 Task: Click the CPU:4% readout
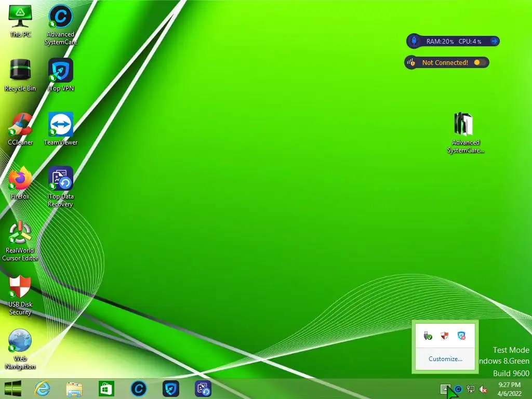tap(470, 42)
